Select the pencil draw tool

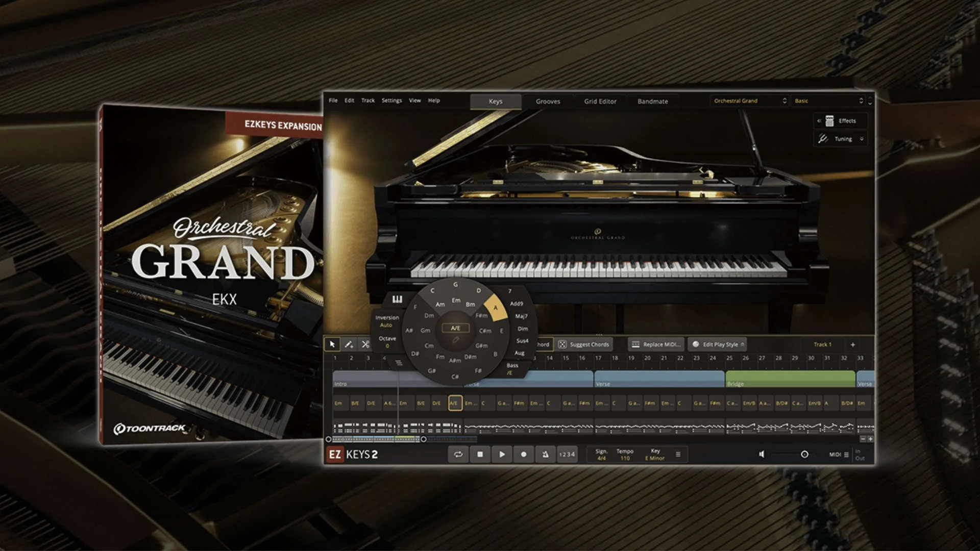[349, 344]
